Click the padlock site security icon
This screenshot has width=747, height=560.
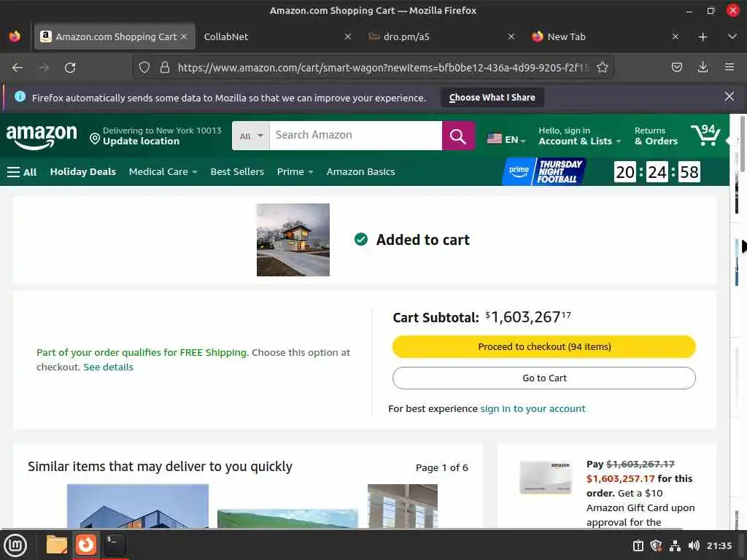165,68
